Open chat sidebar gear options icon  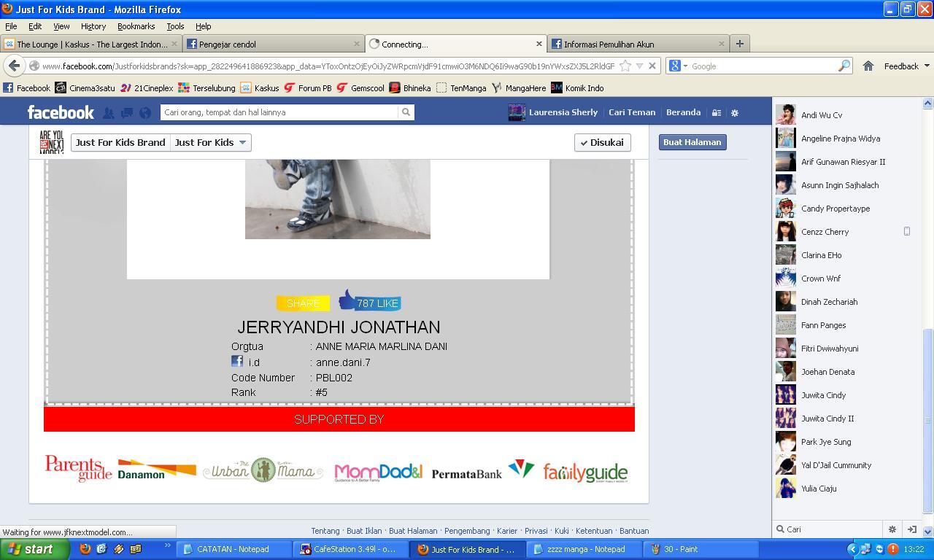click(x=892, y=529)
